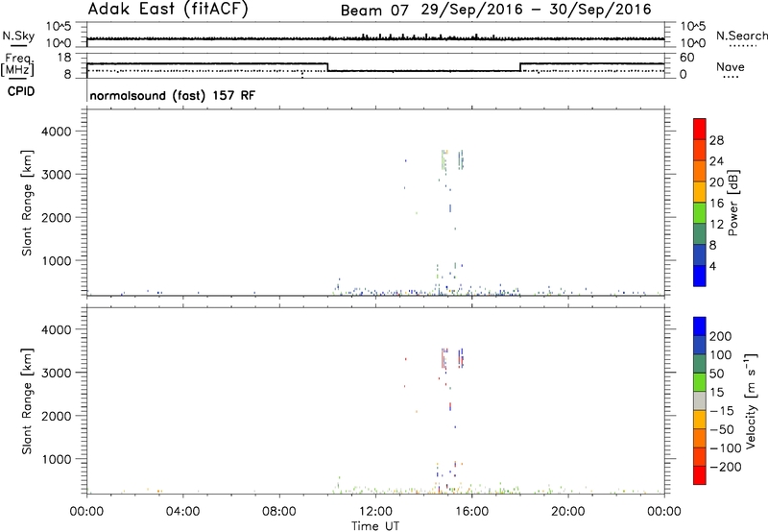Click Velocity color bar segment between -200 and -100

pyautogui.click(x=700, y=456)
